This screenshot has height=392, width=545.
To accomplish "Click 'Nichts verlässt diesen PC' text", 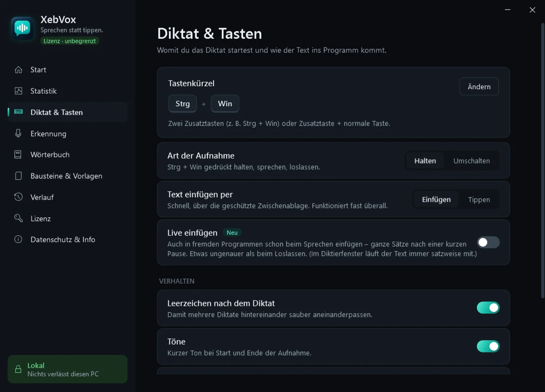I will click(63, 374).
